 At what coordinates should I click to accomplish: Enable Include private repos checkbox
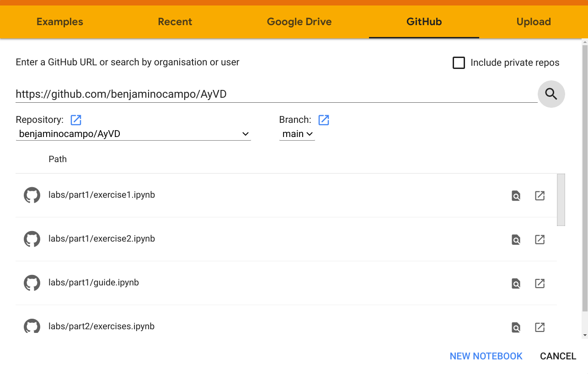click(x=459, y=63)
